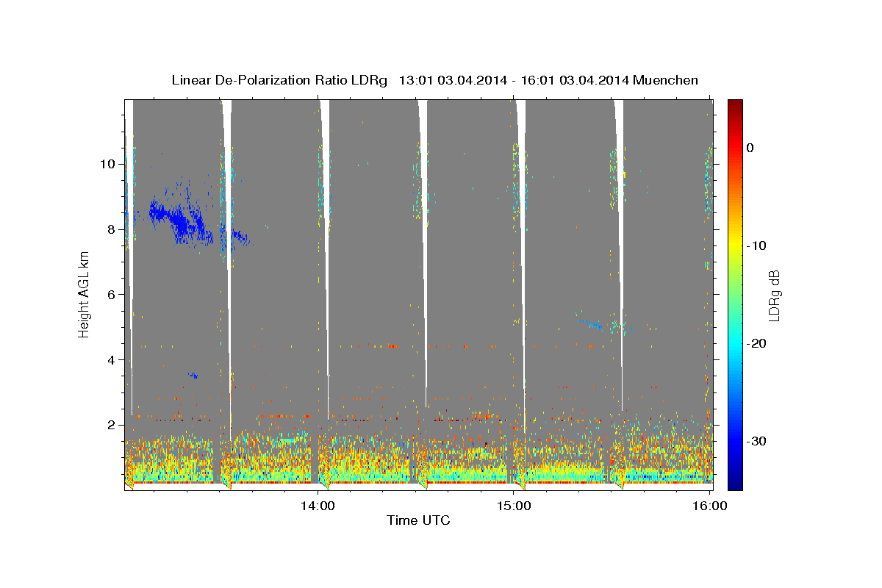Image resolution: width=882 pixels, height=588 pixels.
Task: Click the colorbar label '0'
Action: (x=750, y=148)
